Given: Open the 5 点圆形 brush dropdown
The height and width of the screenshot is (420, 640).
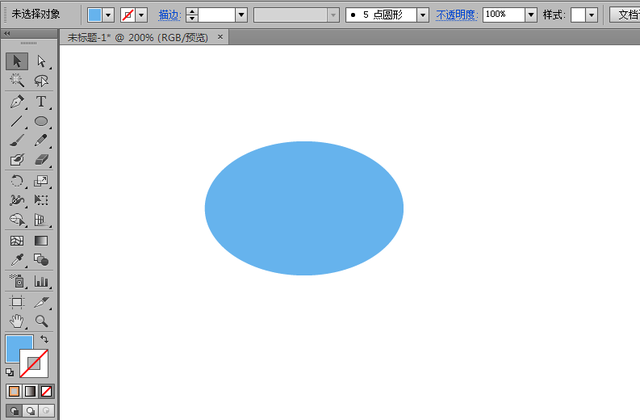Looking at the screenshot, I should coord(423,15).
